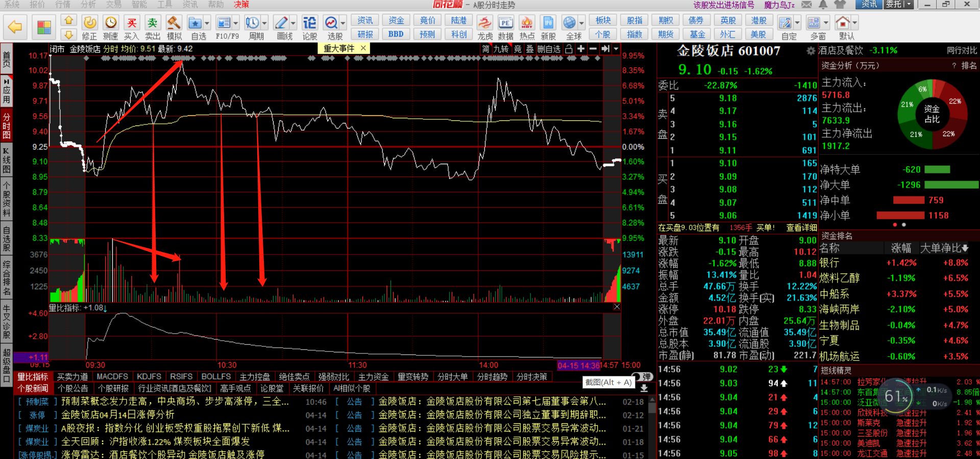The width and height of the screenshot is (980, 459).
Task: Open the 周期 period dropdown arrow
Action: coord(264,23)
